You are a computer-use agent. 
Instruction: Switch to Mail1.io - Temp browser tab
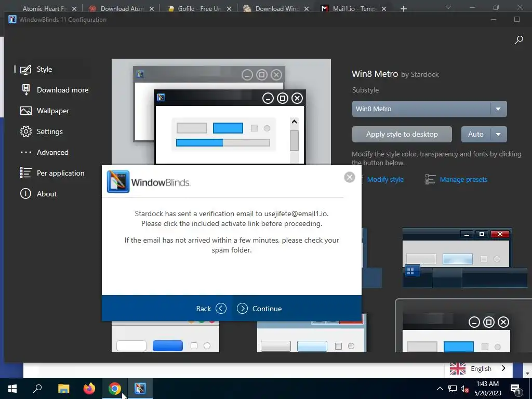pyautogui.click(x=354, y=8)
